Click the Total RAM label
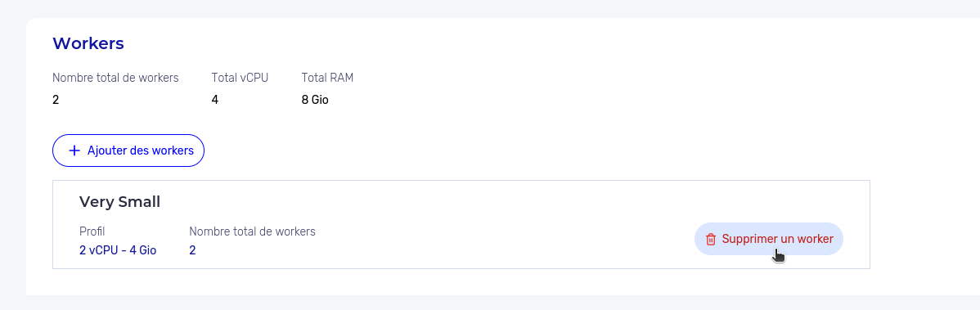The width and height of the screenshot is (980, 310). (x=327, y=78)
